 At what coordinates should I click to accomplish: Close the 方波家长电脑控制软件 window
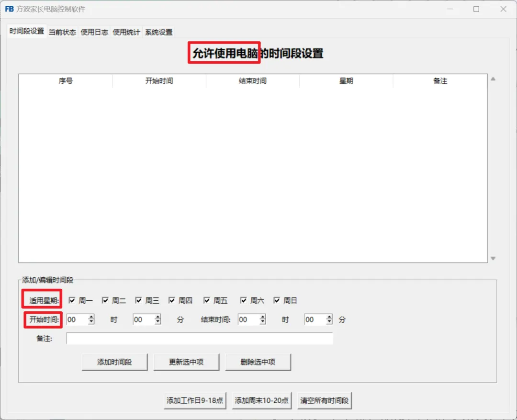click(503, 9)
